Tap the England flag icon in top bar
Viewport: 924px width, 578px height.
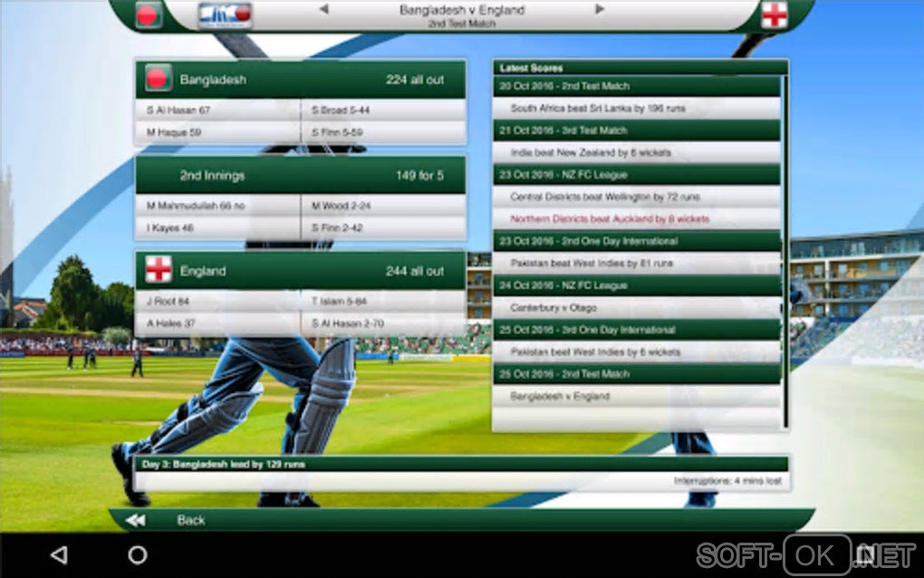click(774, 14)
